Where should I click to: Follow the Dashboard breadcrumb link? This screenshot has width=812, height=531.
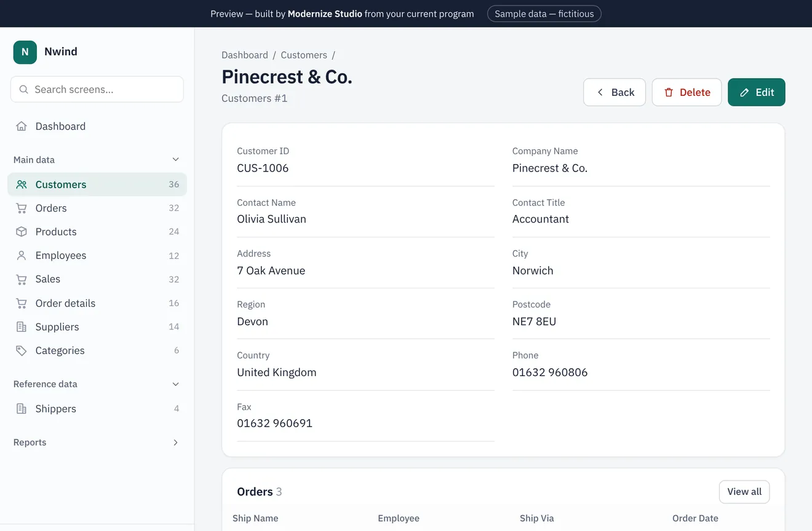coord(245,55)
